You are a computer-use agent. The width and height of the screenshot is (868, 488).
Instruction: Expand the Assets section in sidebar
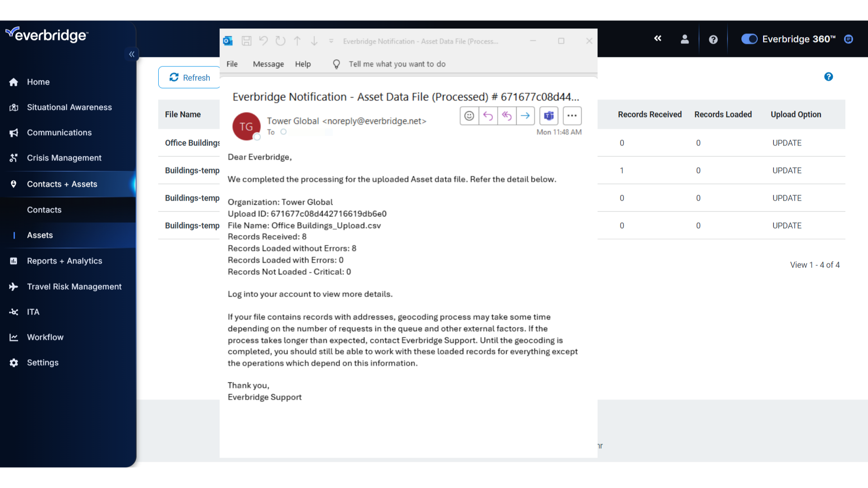(x=39, y=235)
